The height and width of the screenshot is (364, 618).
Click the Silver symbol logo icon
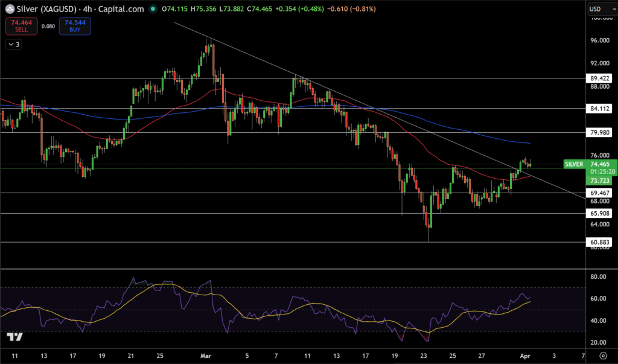click(9, 9)
